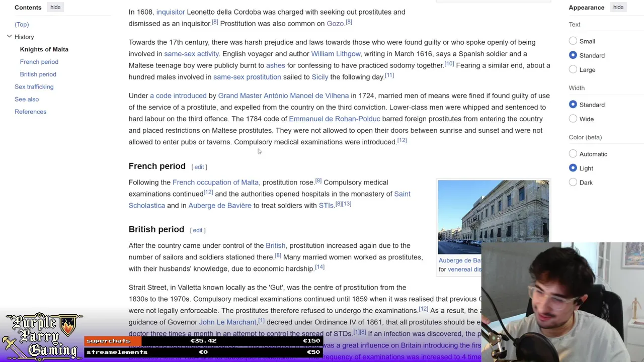This screenshot has width=644, height=362.
Task: Hide the Appearance panel
Action: click(x=618, y=7)
